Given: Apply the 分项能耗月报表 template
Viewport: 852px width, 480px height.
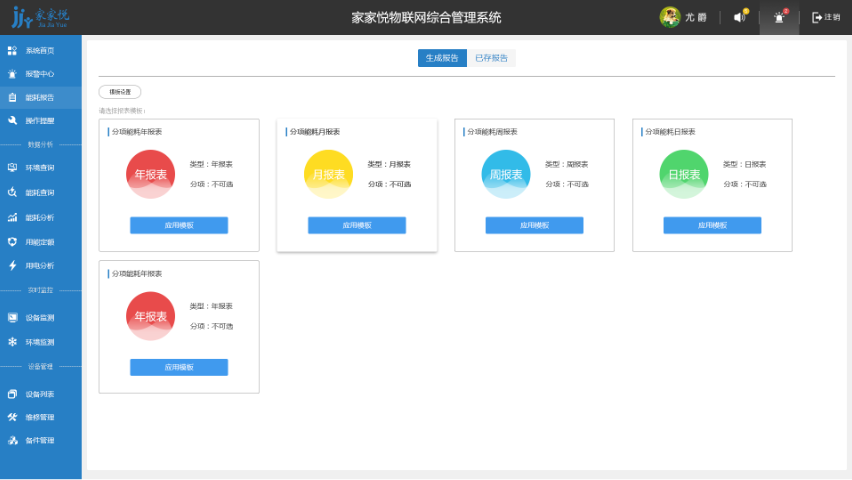Looking at the screenshot, I should click(x=356, y=225).
